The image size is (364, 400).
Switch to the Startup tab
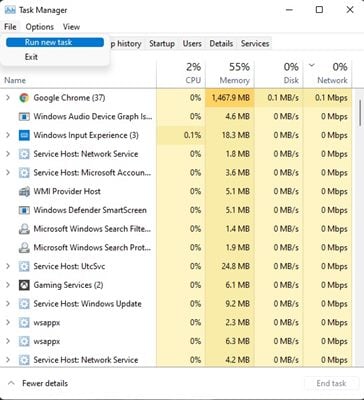tap(162, 44)
